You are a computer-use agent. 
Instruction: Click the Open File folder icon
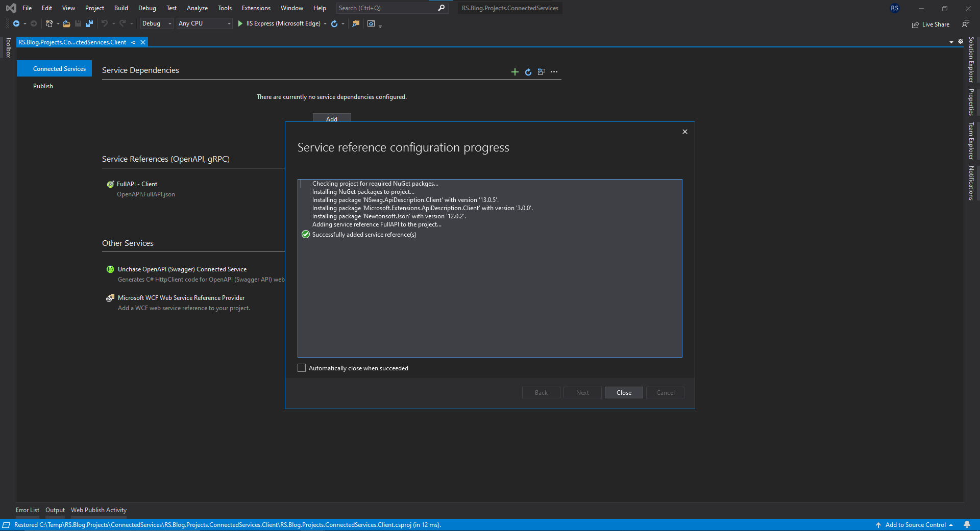click(x=66, y=23)
